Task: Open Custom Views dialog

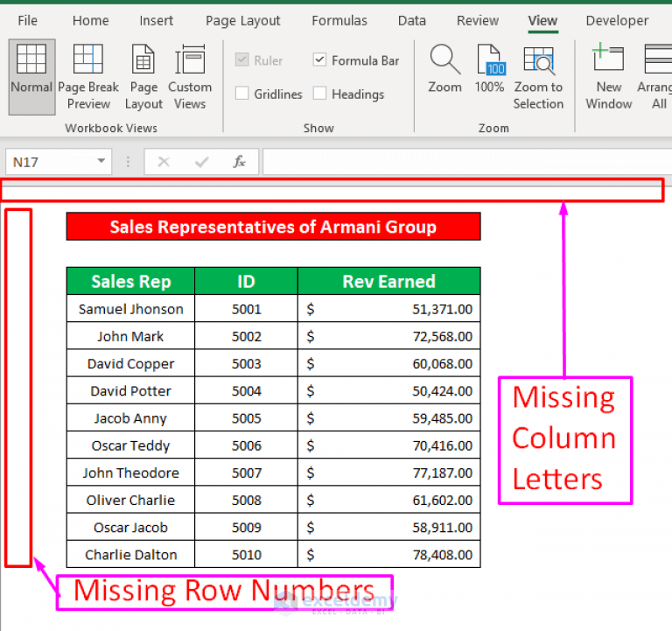Action: tap(190, 77)
